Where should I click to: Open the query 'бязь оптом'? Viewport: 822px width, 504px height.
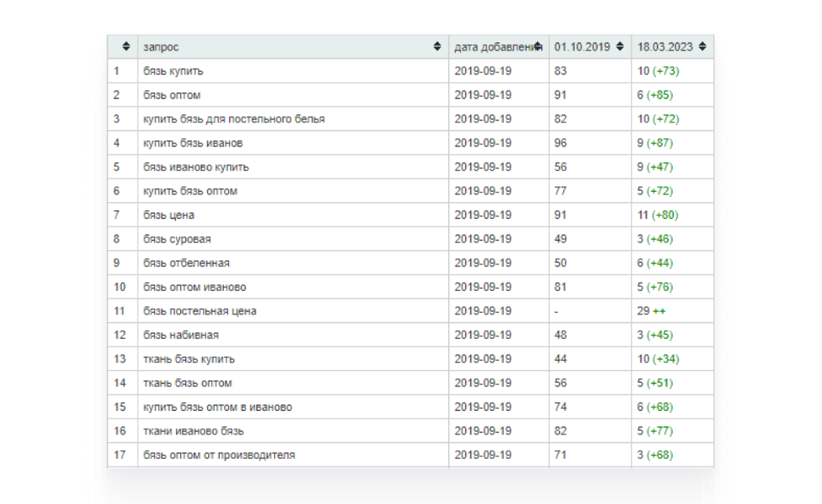[172, 95]
